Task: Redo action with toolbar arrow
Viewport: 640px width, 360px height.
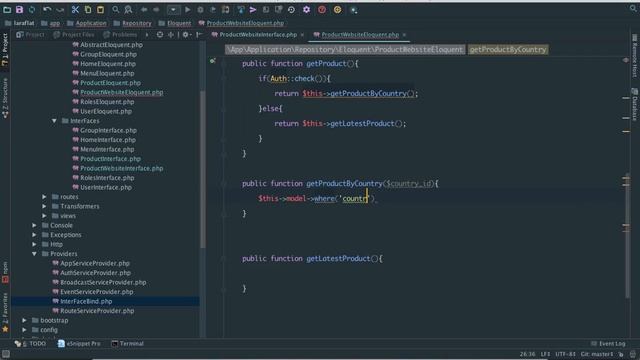Action: pos(60,9)
